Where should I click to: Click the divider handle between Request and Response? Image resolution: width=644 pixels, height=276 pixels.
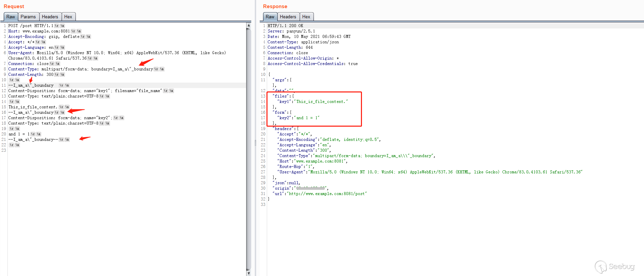click(256, 143)
